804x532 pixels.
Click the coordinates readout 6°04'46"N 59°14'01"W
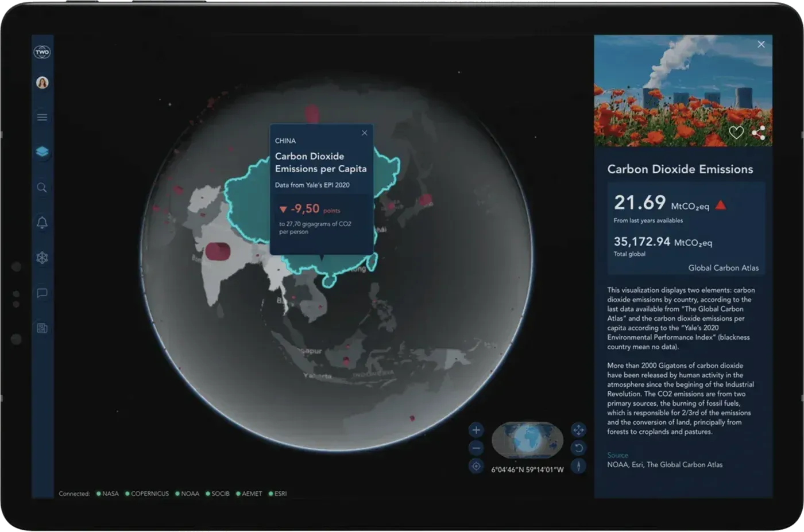click(527, 469)
